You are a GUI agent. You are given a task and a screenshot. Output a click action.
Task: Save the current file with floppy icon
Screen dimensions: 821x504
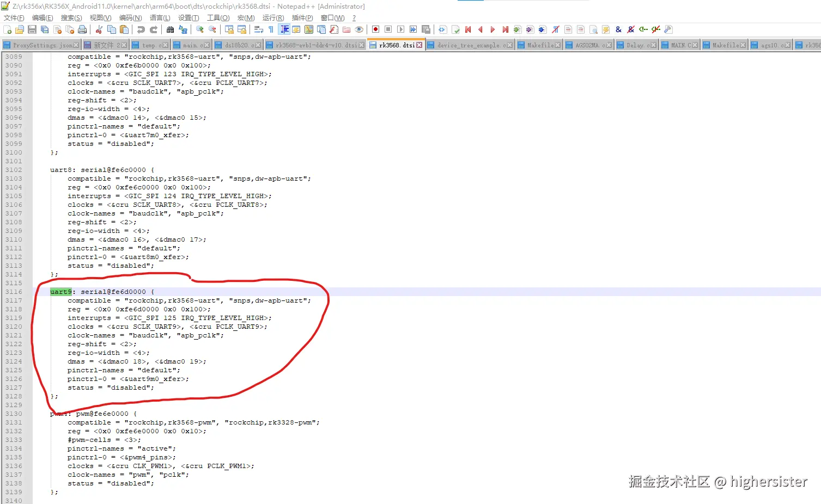coord(32,29)
